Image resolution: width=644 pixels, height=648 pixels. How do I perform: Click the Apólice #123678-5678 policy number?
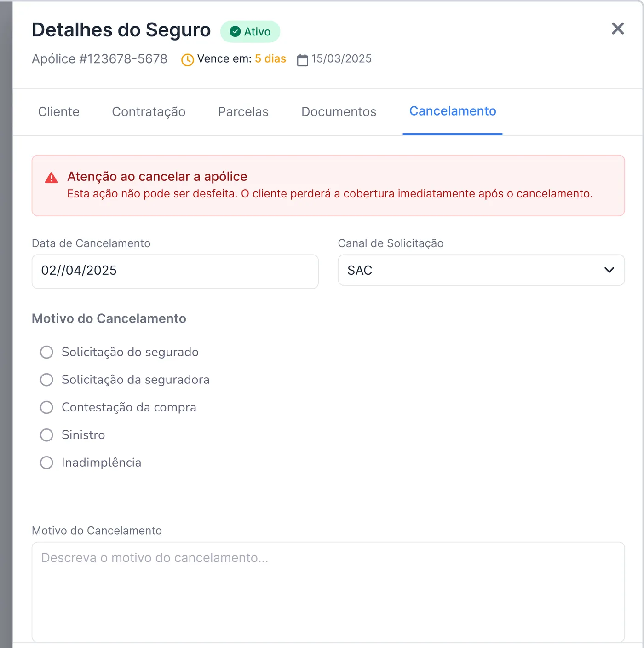point(99,59)
